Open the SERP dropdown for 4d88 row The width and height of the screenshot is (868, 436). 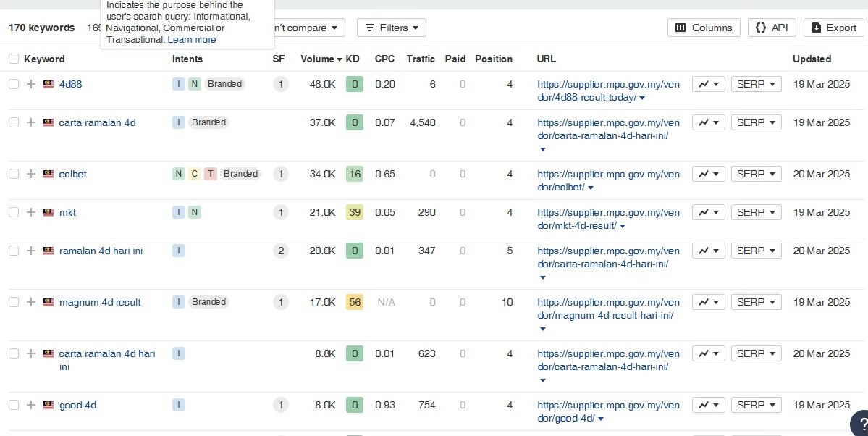[756, 84]
